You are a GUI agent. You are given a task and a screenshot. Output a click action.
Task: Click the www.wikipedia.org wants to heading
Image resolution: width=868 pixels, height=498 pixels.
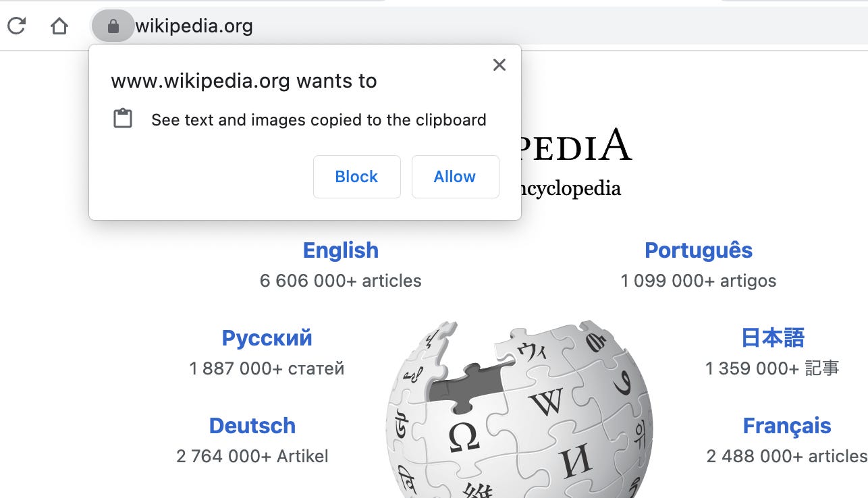[244, 80]
